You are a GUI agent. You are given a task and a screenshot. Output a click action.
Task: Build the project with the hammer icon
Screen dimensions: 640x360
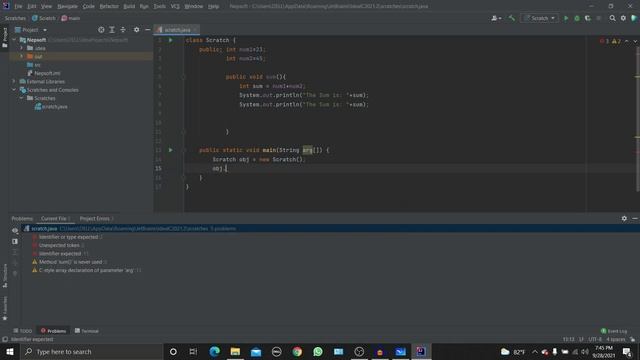(512, 18)
